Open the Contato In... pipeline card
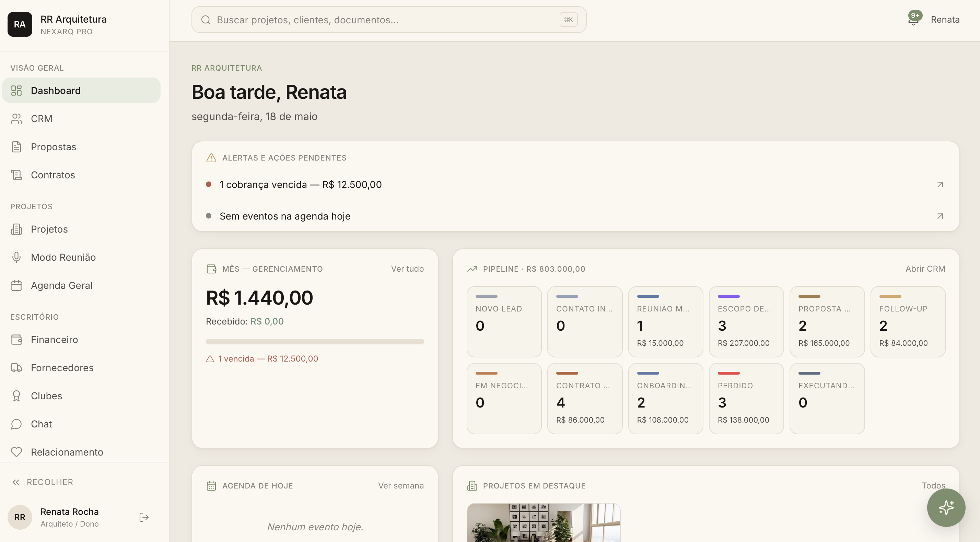980x542 pixels. [x=585, y=322]
